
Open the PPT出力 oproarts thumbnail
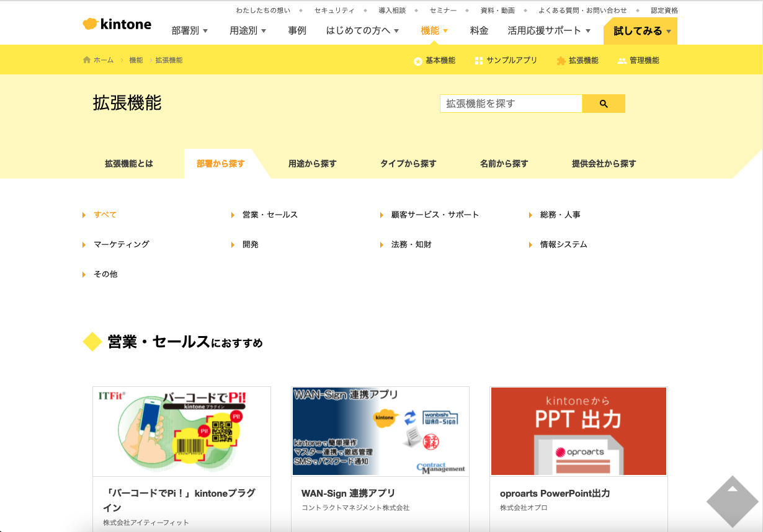pyautogui.click(x=578, y=432)
